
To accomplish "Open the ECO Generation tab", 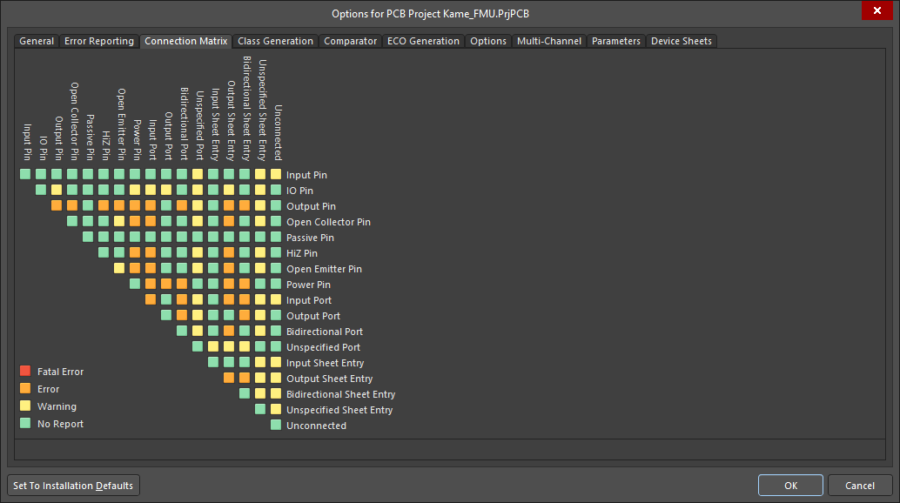I will (x=424, y=41).
